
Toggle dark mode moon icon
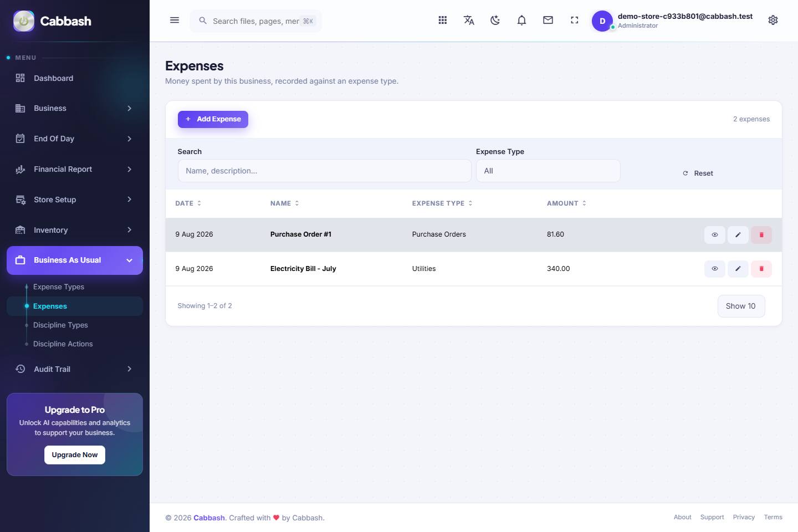(495, 21)
